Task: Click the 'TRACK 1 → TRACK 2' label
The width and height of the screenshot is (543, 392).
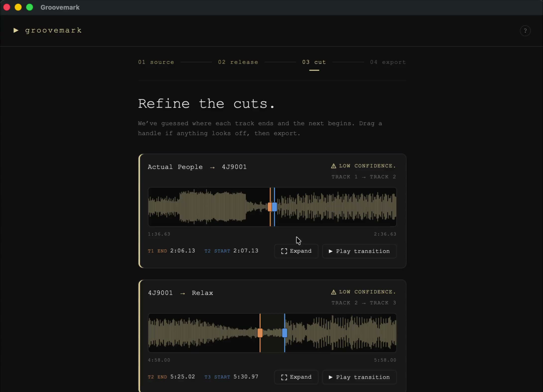Action: point(364,177)
